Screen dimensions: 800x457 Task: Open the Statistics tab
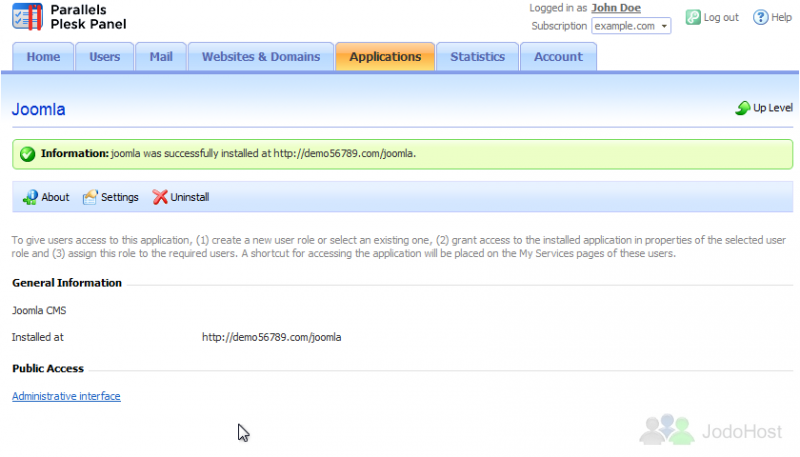coord(478,57)
